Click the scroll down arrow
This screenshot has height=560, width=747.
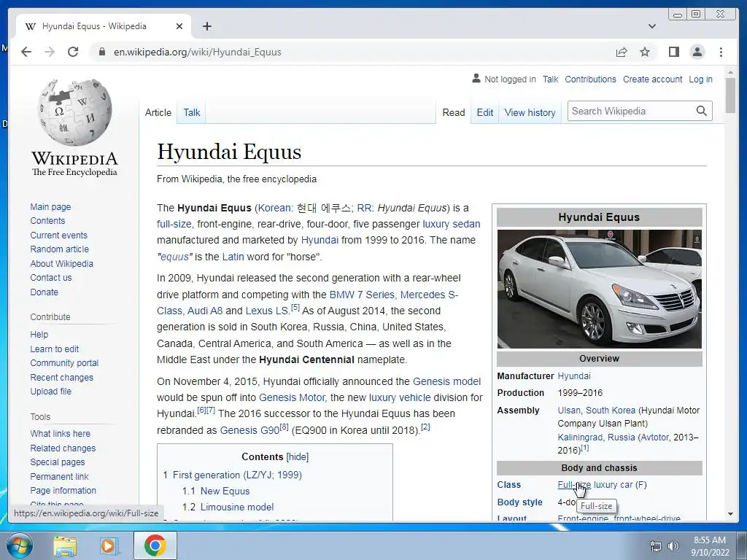(730, 514)
